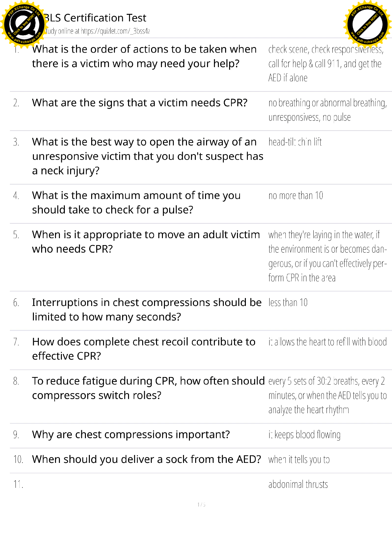The width and height of the screenshot is (392, 554).
Task: Click the BLS Certification Test title
Action: coord(95,18)
